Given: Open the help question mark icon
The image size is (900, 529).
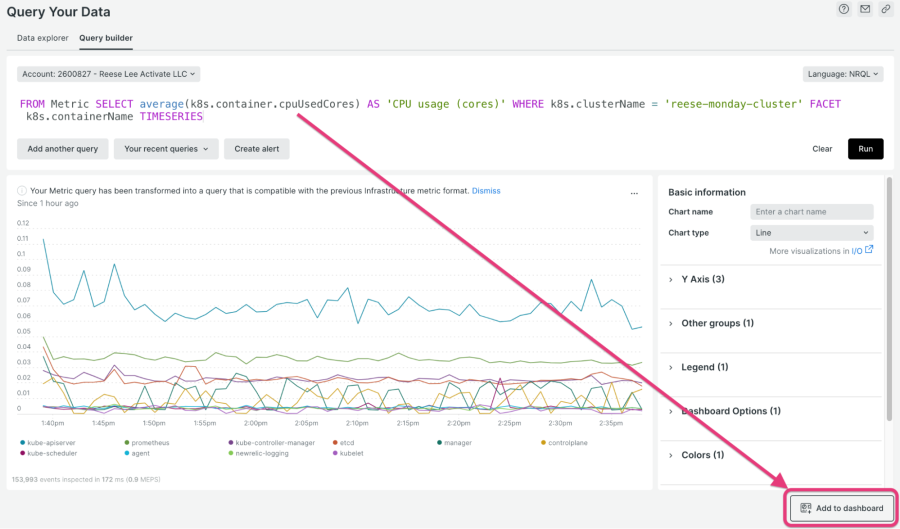Looking at the screenshot, I should point(844,10).
